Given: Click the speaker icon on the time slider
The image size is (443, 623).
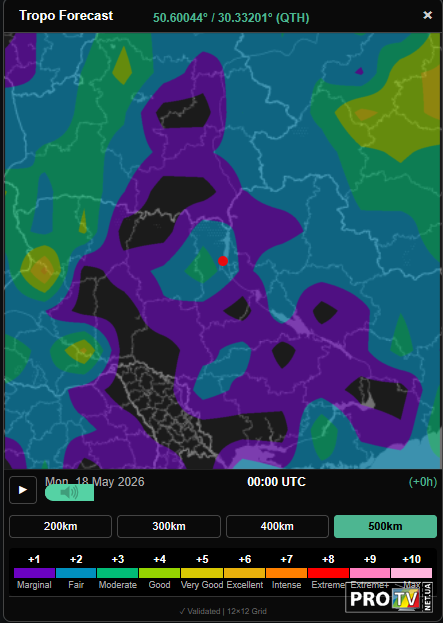Looking at the screenshot, I should click(x=70, y=493).
